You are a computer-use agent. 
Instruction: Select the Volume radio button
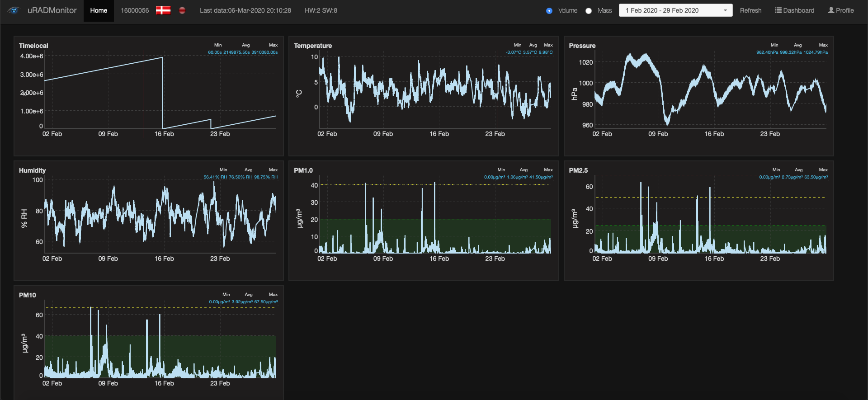point(549,11)
